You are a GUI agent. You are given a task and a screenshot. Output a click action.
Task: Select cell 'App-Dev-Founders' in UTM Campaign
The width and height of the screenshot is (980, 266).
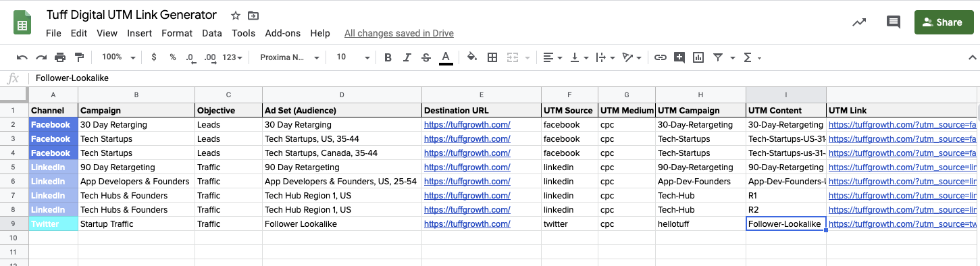[x=700, y=181]
